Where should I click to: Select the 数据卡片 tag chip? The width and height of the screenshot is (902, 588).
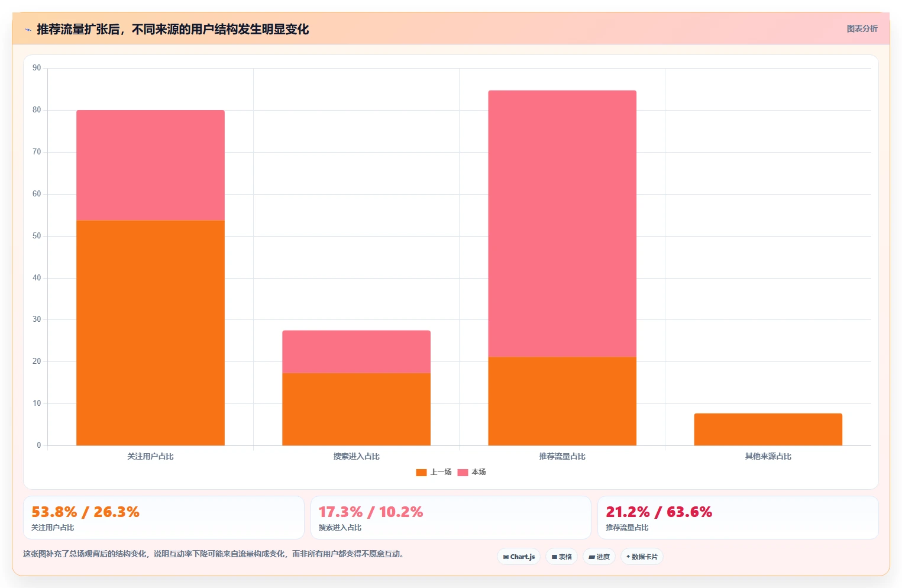coord(642,557)
